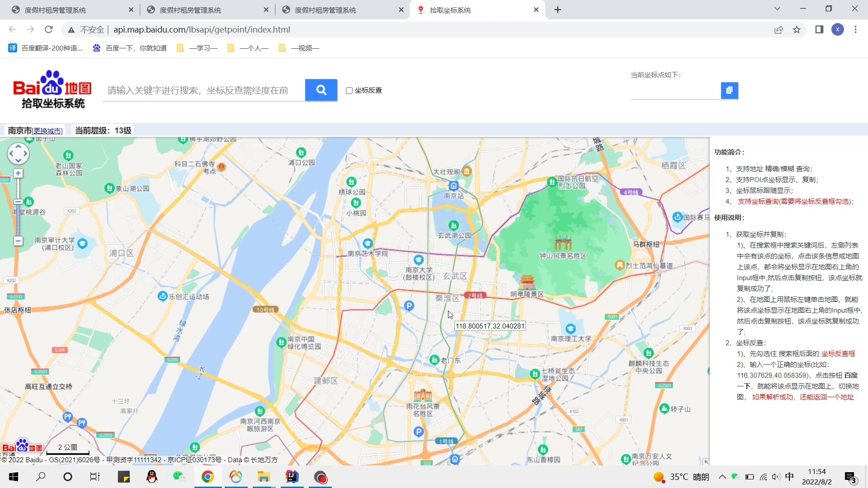
Task: Click the address bar URL
Action: [x=202, y=29]
